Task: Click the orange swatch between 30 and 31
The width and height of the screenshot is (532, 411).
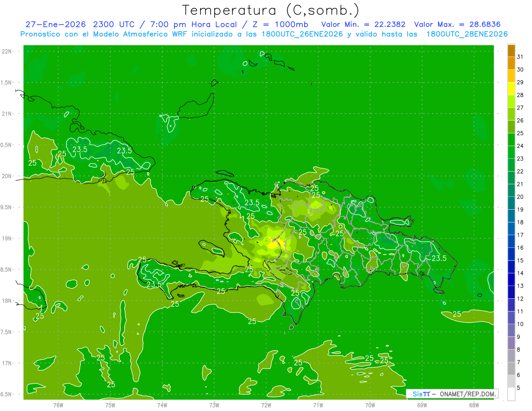Action: (x=511, y=63)
